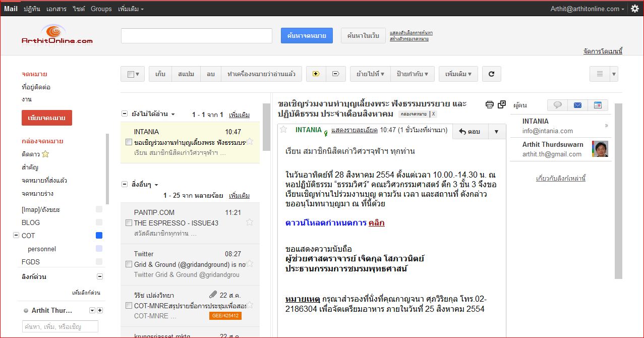Click the display density icon
Screen dimensions: 644x338
[600, 74]
